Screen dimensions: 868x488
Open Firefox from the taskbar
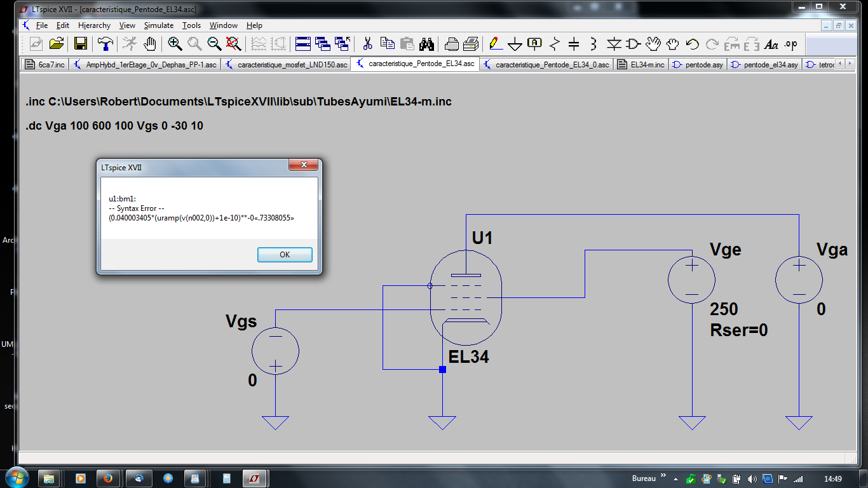(108, 478)
